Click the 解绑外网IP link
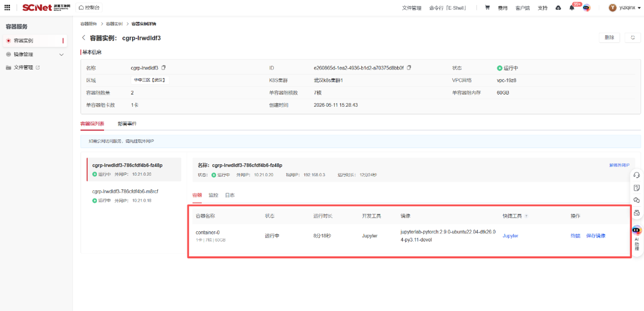 pos(619,165)
